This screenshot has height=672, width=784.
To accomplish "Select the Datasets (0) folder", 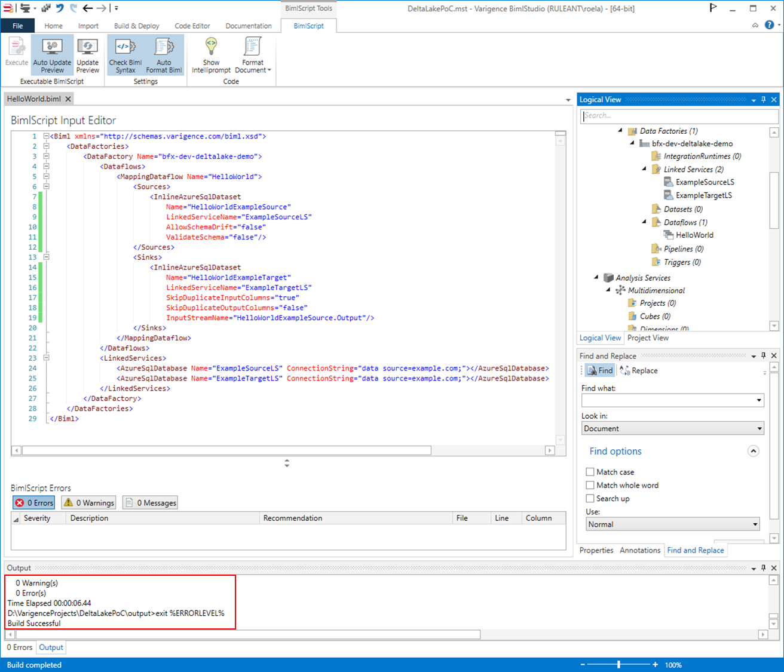I will [683, 209].
